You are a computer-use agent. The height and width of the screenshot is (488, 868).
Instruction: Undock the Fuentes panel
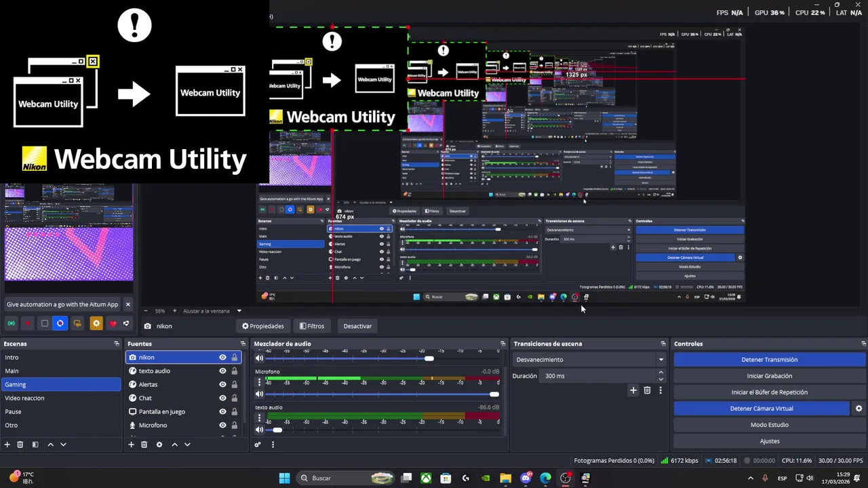243,344
